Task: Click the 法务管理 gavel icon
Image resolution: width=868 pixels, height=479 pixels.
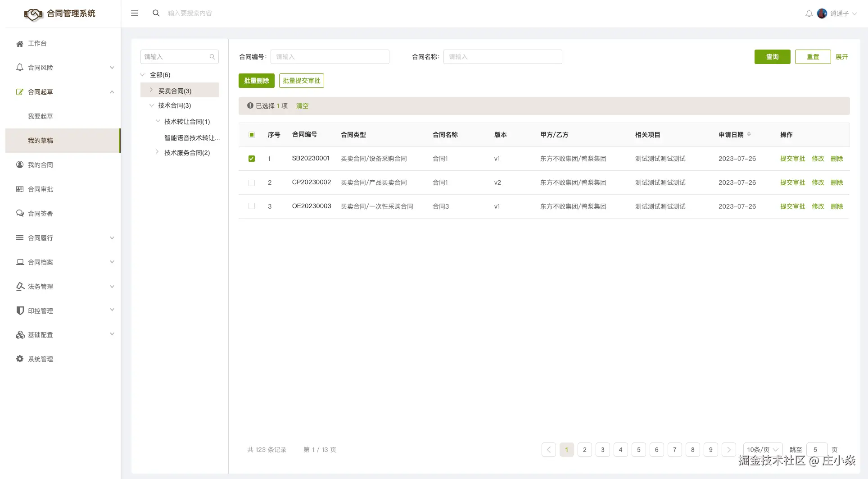Action: 20,287
